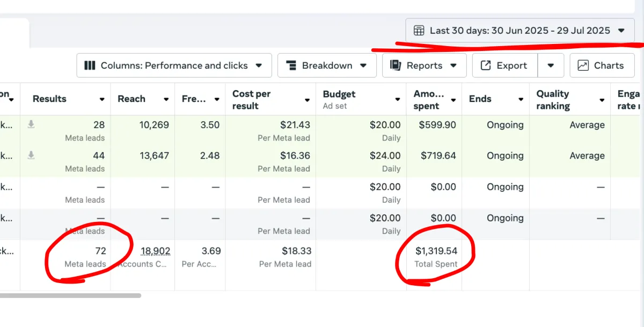Click download icon beside 44 Meta leads
Screen dimensions: 644x327
(x=32, y=155)
